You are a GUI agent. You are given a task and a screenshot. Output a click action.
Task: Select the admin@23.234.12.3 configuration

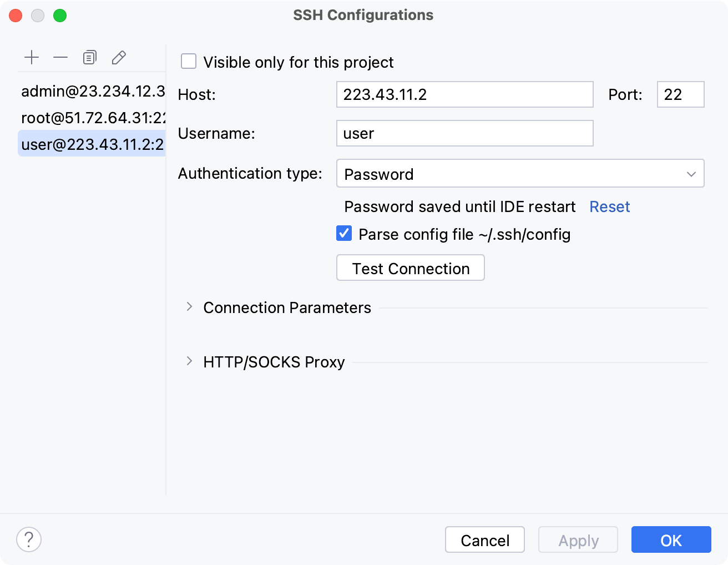[x=83, y=91]
